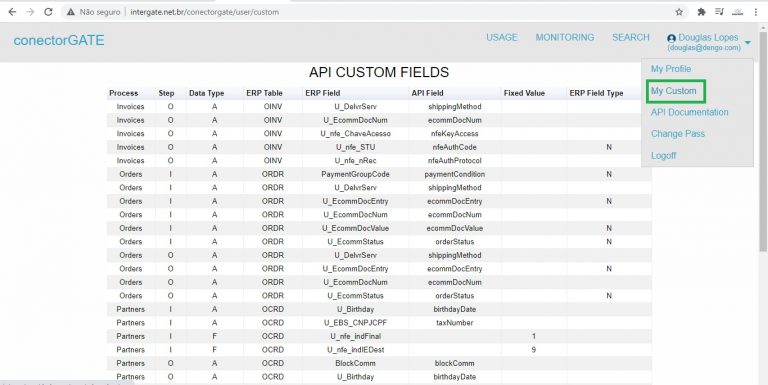Screen dimensions: 768x385
Task: Click the ERP Table column header
Action: (264, 93)
